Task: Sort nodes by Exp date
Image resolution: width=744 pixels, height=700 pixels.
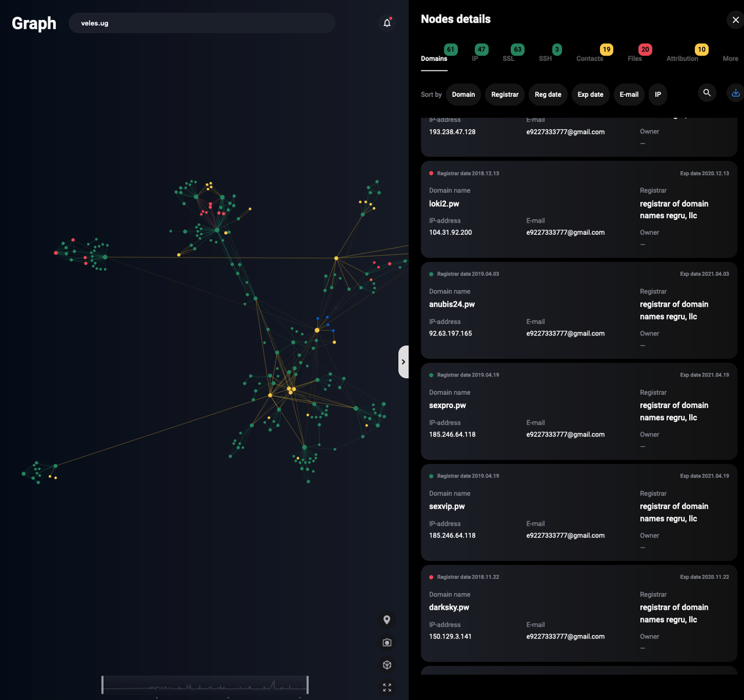Action: [x=590, y=95]
